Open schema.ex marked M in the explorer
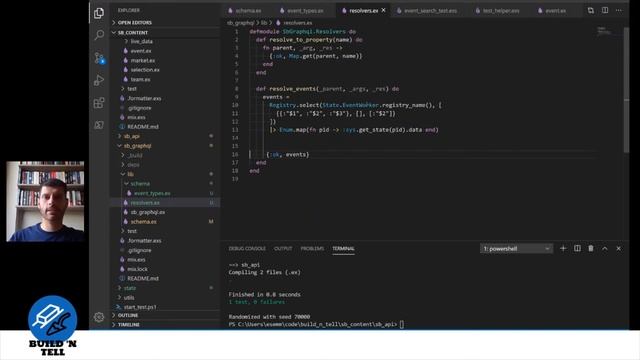 tap(144, 222)
